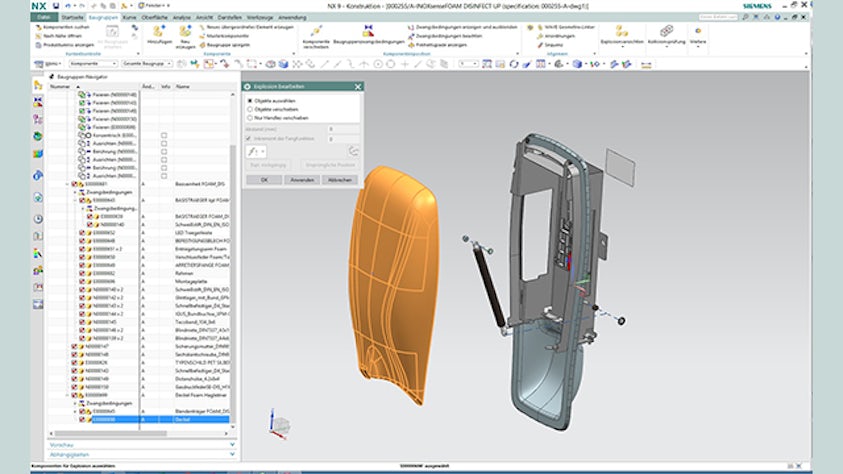Open the Datei menu

(x=44, y=17)
